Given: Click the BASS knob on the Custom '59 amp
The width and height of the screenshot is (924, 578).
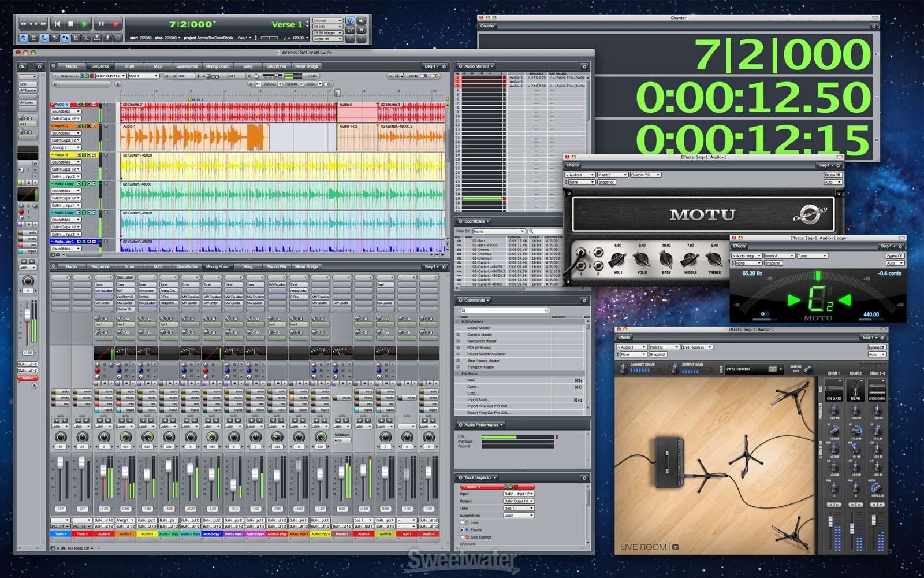Looking at the screenshot, I should pos(665,258).
